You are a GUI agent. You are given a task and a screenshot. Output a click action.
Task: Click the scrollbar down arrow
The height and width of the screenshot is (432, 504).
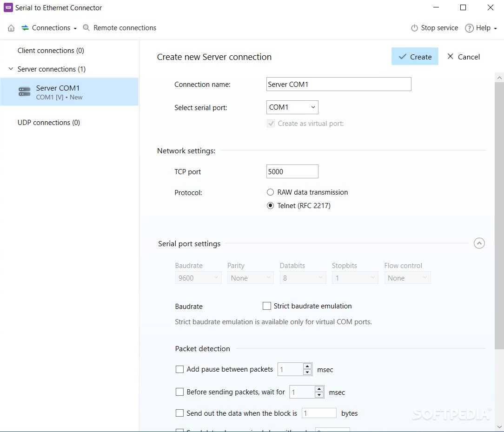point(499,427)
